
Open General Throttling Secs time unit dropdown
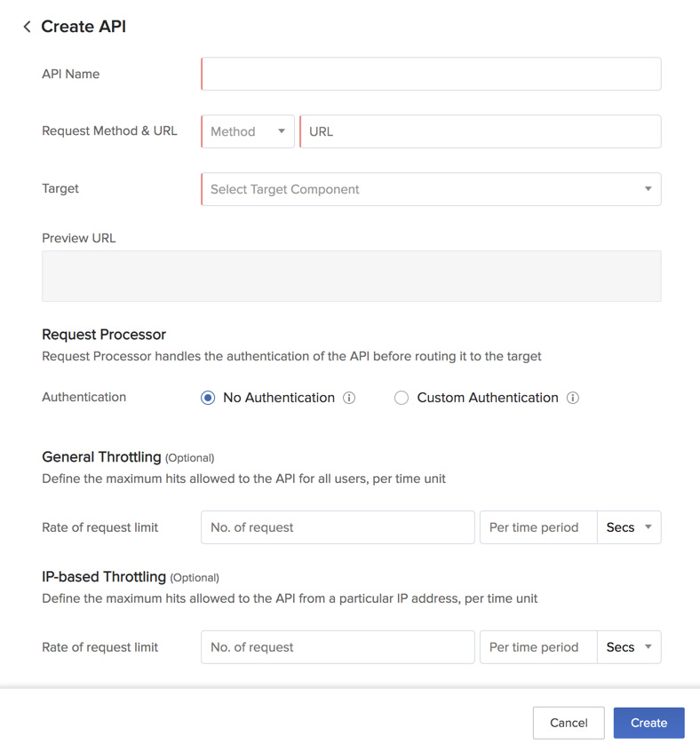pos(629,527)
